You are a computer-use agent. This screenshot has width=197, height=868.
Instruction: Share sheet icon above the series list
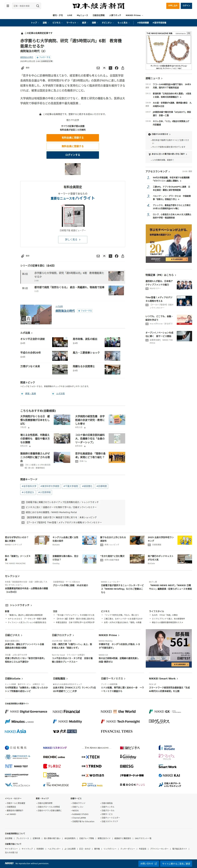pyautogui.click(x=123, y=256)
